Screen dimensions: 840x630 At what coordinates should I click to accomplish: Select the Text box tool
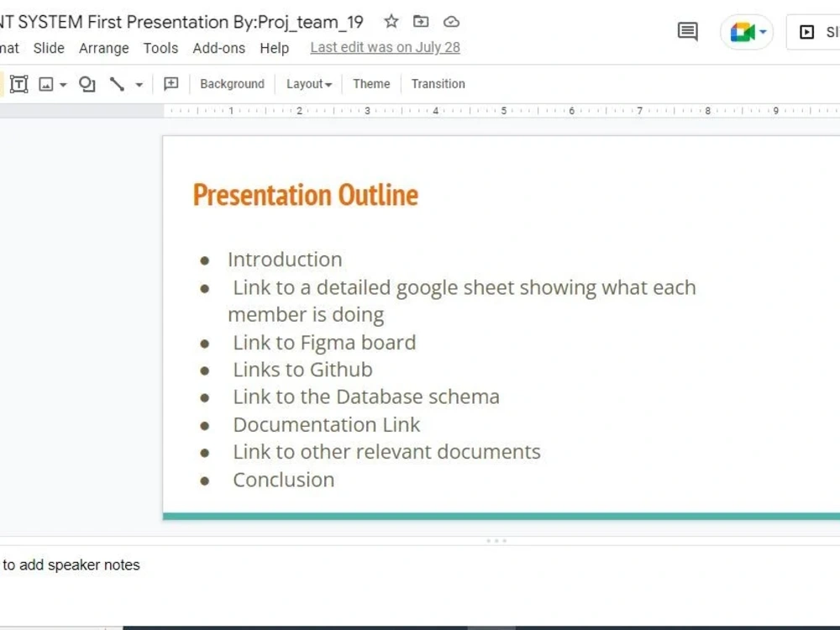click(18, 84)
